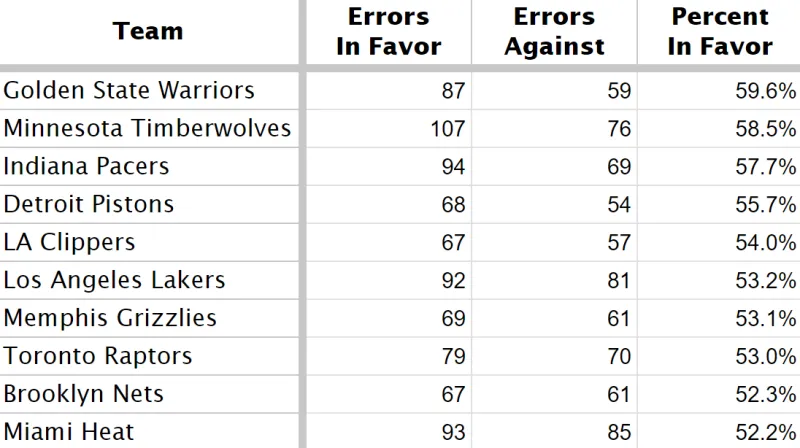Select the Miami Heat cell
The image size is (800, 448).
tap(69, 433)
